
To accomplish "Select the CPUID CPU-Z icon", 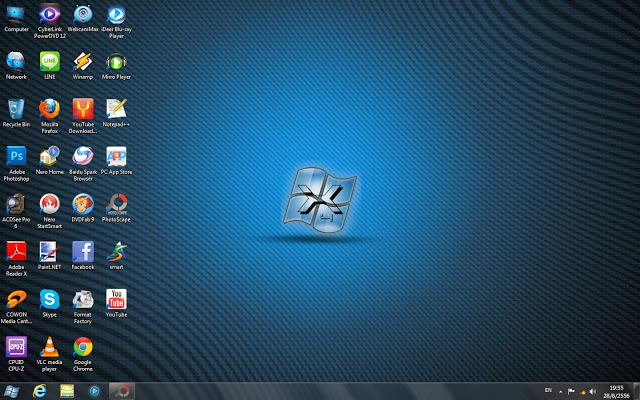I will pyautogui.click(x=16, y=354).
